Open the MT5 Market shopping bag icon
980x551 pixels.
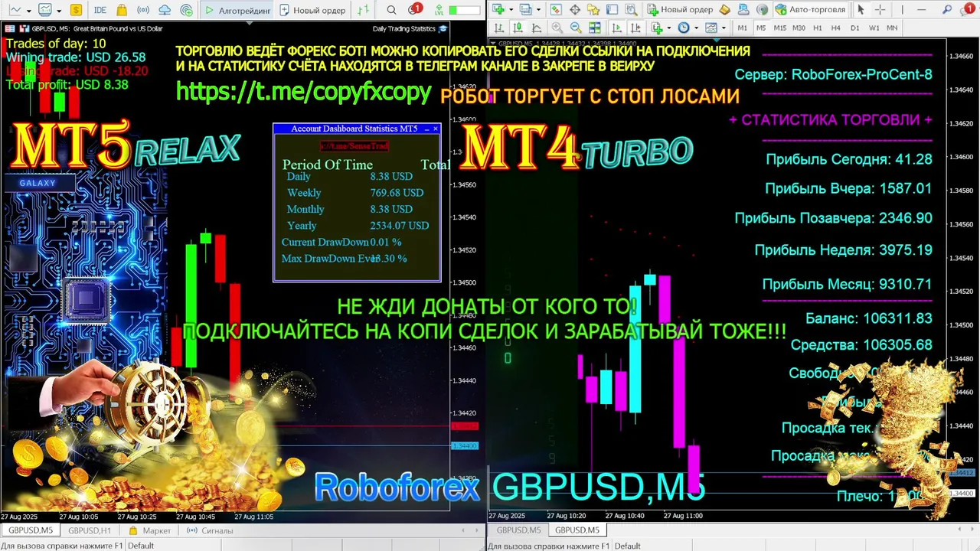(122, 10)
